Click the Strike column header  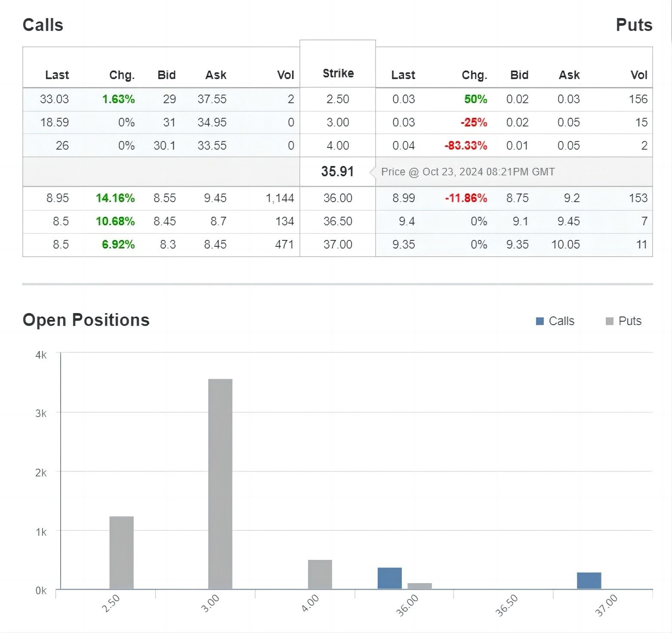point(338,73)
